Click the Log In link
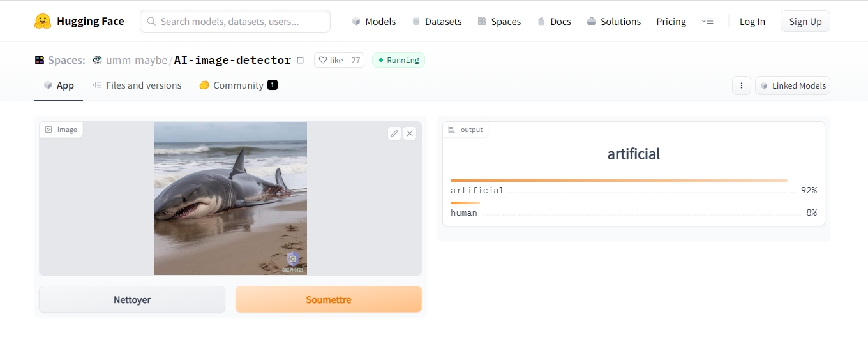 (752, 21)
